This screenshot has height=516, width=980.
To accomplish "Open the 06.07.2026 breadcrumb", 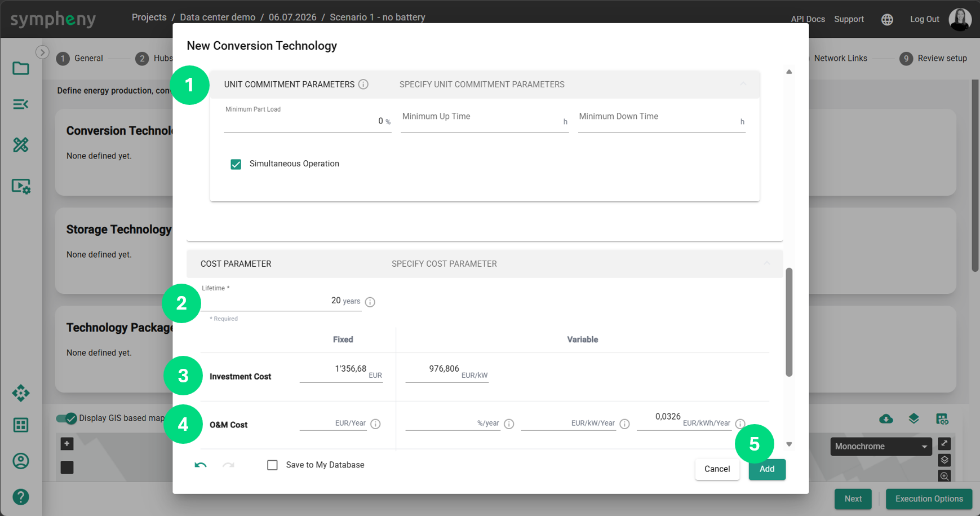I will point(292,17).
